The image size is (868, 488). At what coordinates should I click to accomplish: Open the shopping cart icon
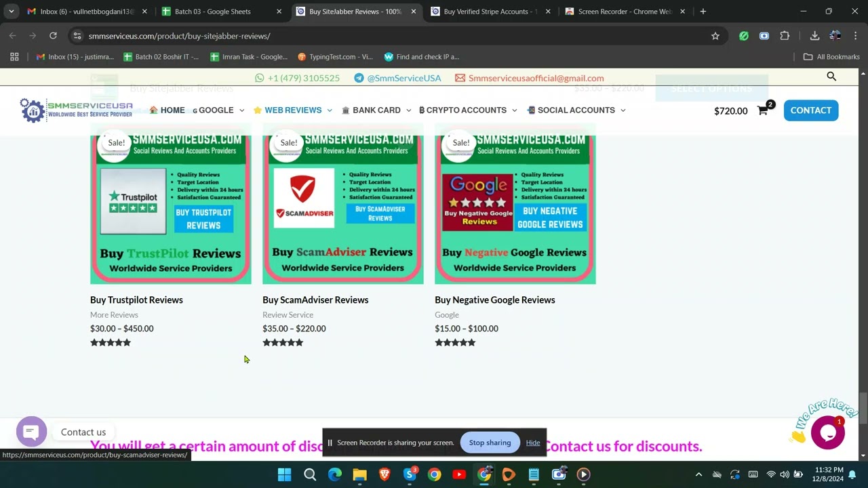(x=763, y=110)
